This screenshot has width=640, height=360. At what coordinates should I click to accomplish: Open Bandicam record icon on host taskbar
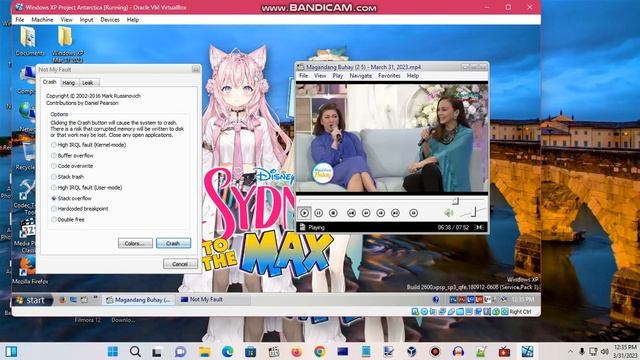coord(435,351)
